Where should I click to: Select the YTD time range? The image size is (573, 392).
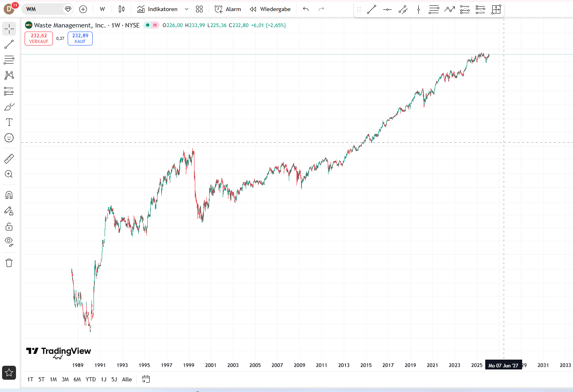[91, 379]
